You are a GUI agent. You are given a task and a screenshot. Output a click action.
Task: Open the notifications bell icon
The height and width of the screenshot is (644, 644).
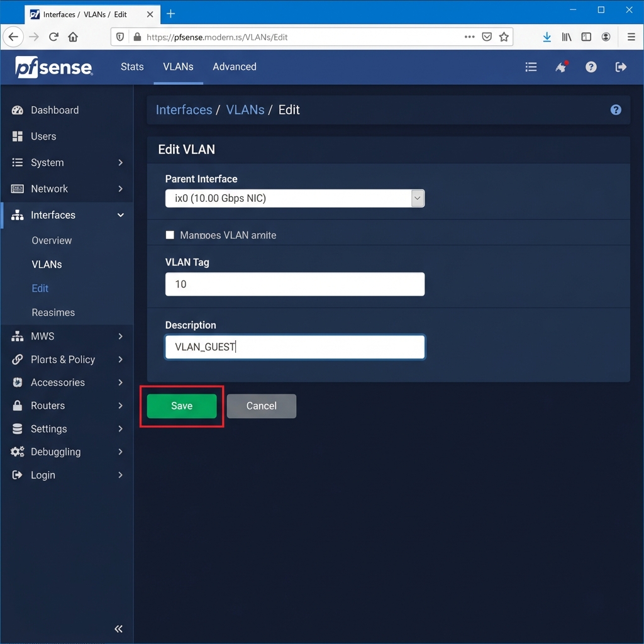561,67
